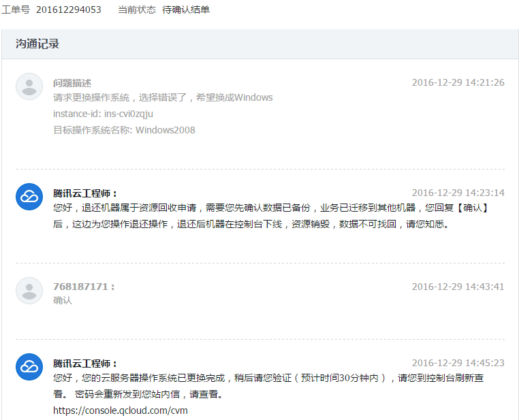Click the timestamp 2016-12-29 14:23:14
The height and width of the screenshot is (420, 519).
pos(458,193)
